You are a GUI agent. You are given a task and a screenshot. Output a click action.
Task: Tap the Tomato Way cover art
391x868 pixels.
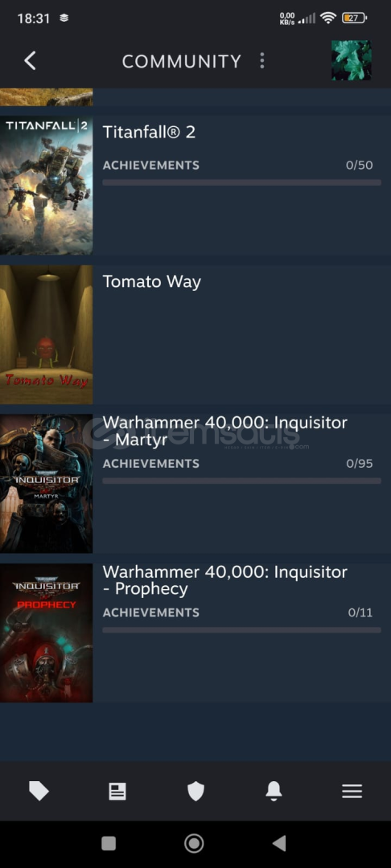47,334
